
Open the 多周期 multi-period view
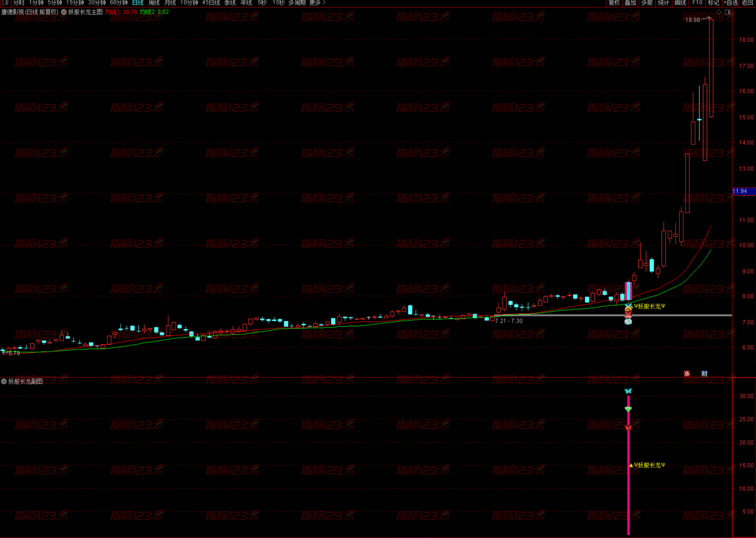tap(297, 3)
